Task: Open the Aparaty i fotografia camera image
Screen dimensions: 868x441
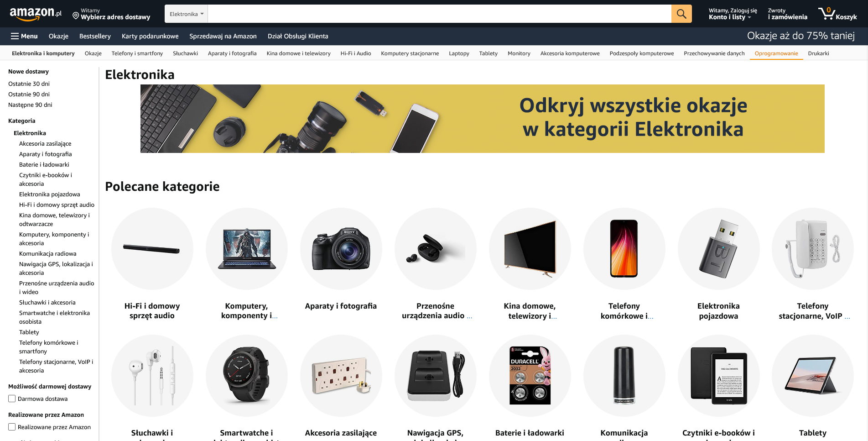Action: 341,249
